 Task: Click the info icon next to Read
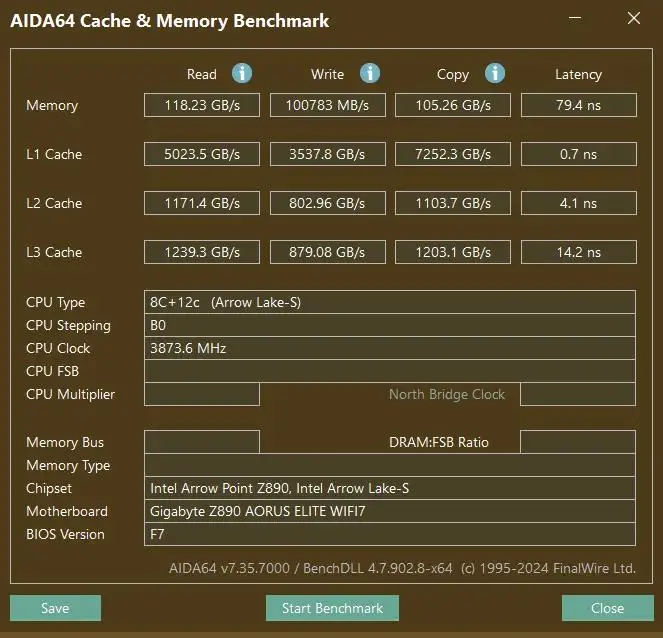(x=242, y=74)
